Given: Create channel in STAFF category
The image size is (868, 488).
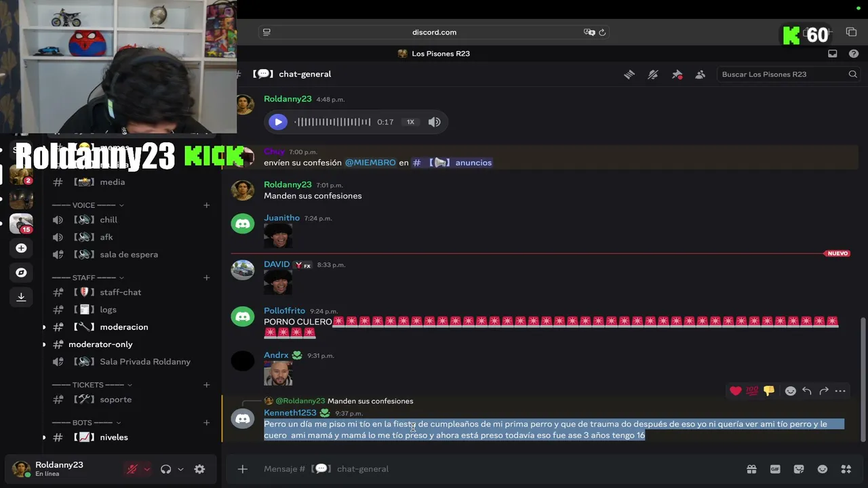Looking at the screenshot, I should (207, 278).
